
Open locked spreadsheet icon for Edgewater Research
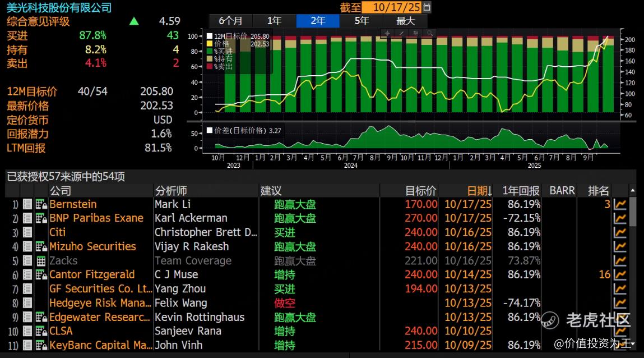coord(41,317)
